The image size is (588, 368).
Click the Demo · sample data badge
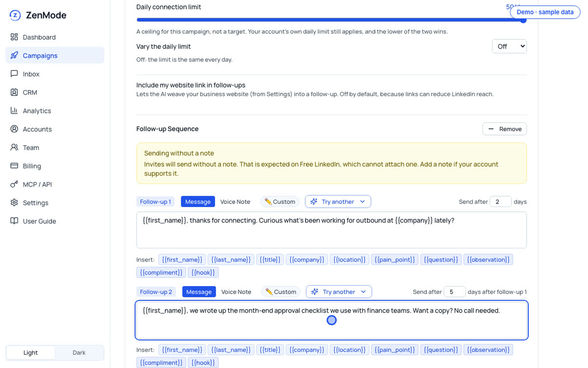(545, 12)
